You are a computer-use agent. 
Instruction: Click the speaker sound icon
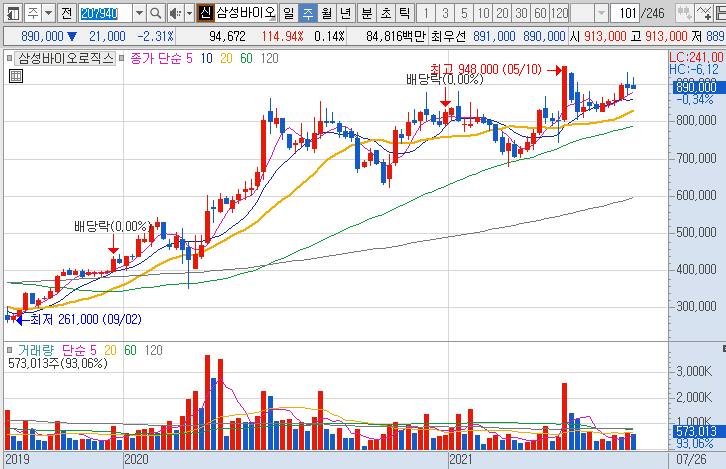(175, 13)
